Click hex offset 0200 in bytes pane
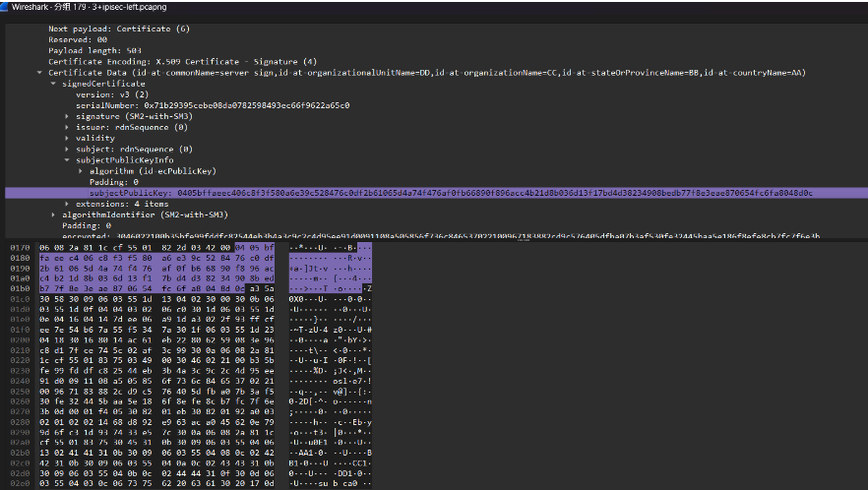The height and width of the screenshot is (490, 868). 21,340
